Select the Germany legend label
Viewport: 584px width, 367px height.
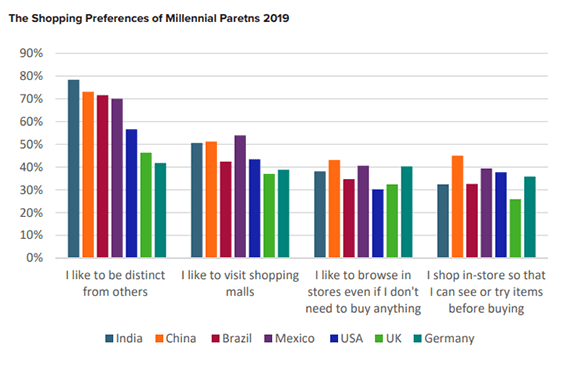click(449, 339)
